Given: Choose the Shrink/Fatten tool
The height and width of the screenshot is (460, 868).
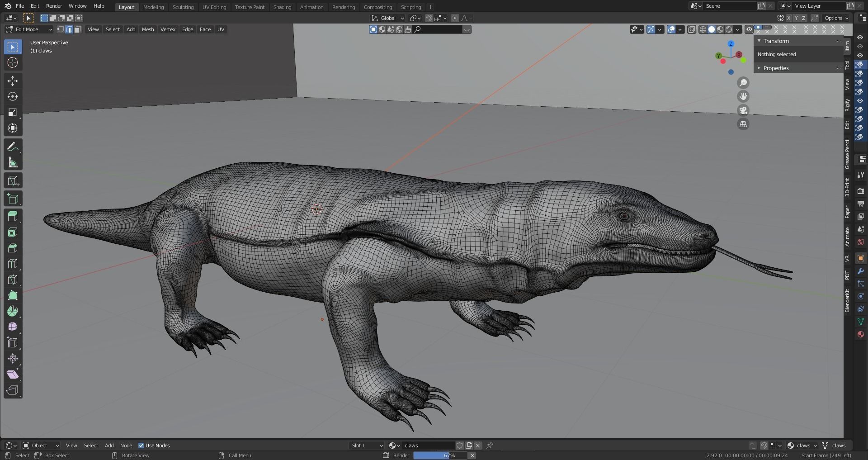Looking at the screenshot, I should click(13, 359).
